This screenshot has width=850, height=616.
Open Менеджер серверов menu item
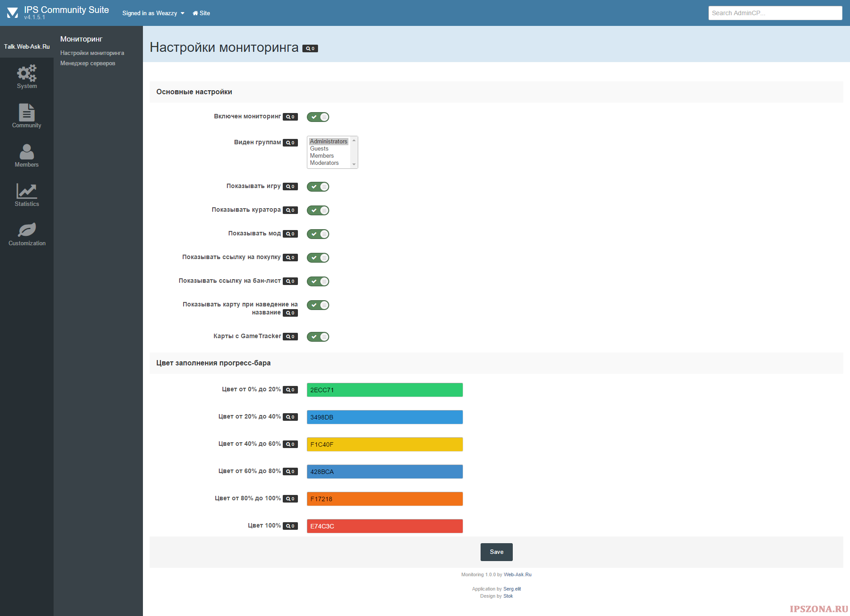(x=88, y=63)
